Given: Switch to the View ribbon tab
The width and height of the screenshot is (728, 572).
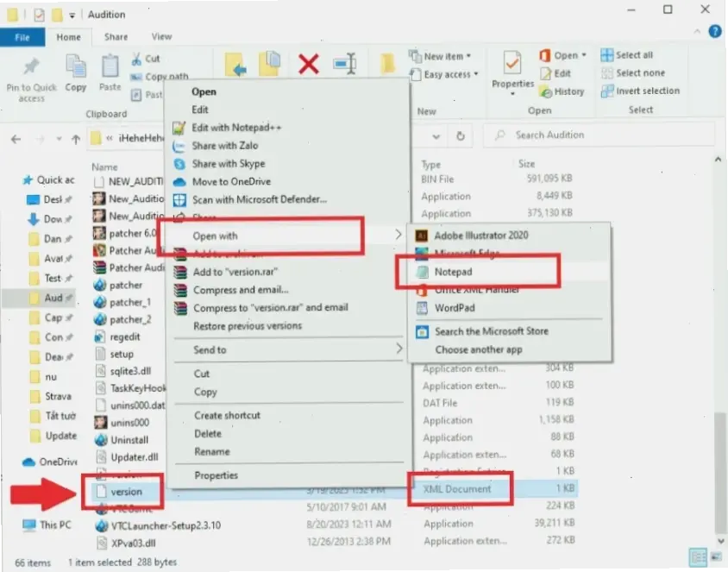Looking at the screenshot, I should (161, 37).
